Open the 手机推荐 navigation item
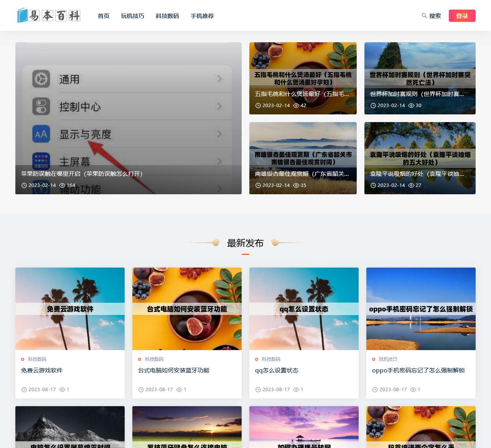 point(202,16)
